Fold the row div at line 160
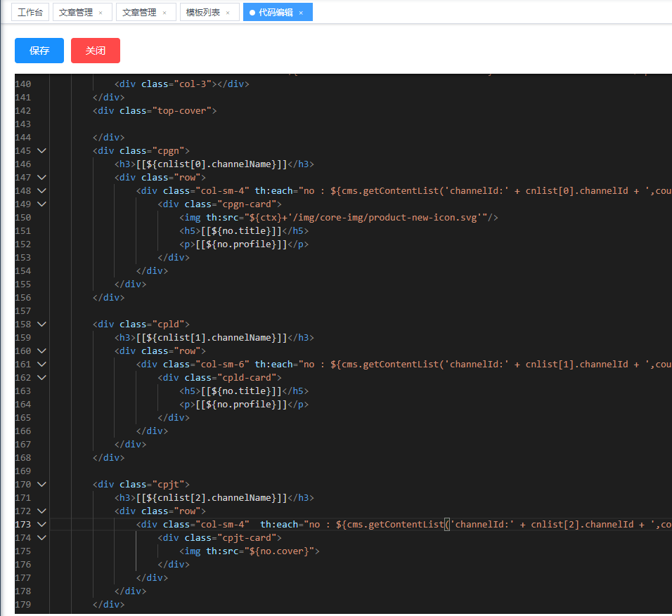The height and width of the screenshot is (616, 672). coord(41,350)
